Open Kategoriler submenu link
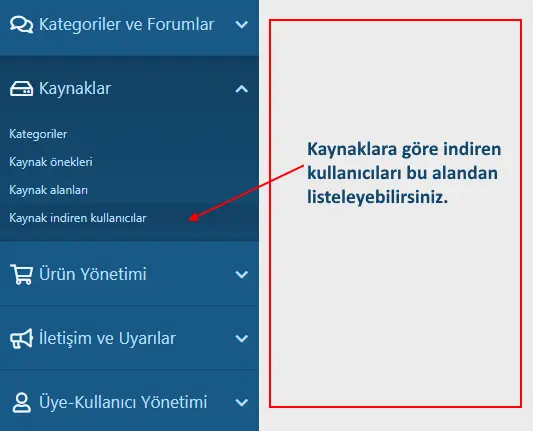Image resolution: width=533 pixels, height=431 pixels. [x=38, y=134]
